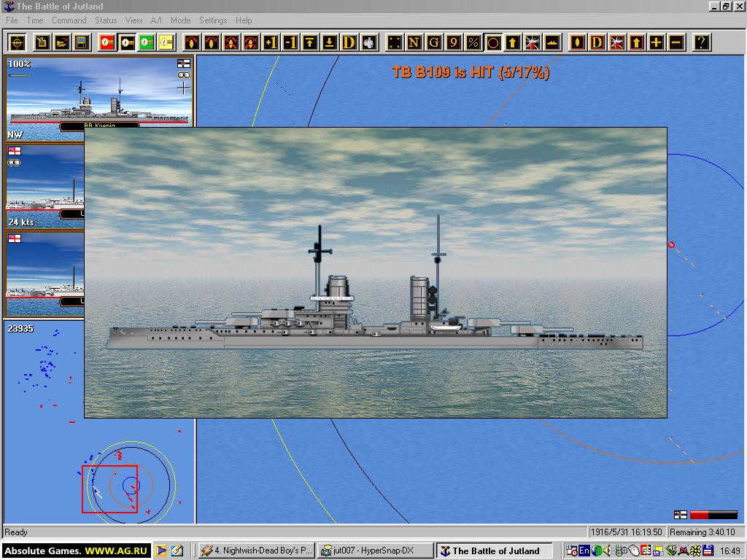Click the game date-time status field
The image size is (747, 560).
coord(626,532)
